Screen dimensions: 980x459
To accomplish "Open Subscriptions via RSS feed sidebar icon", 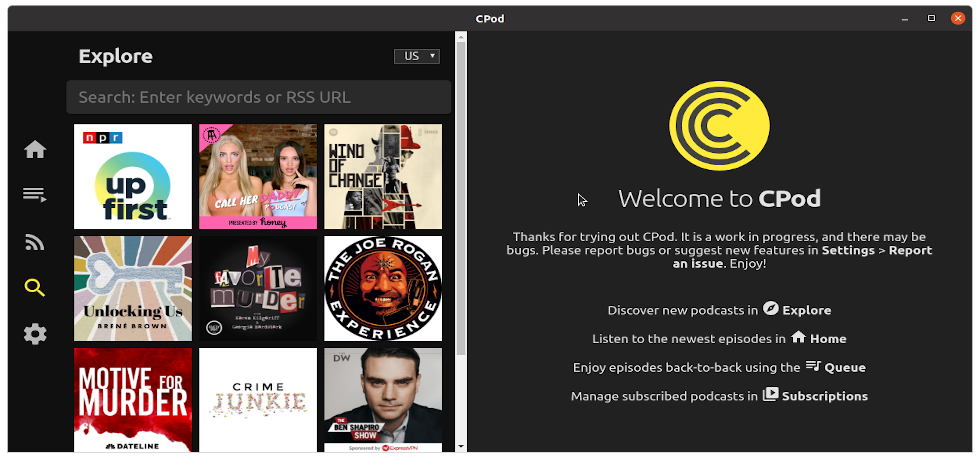I will click(35, 242).
